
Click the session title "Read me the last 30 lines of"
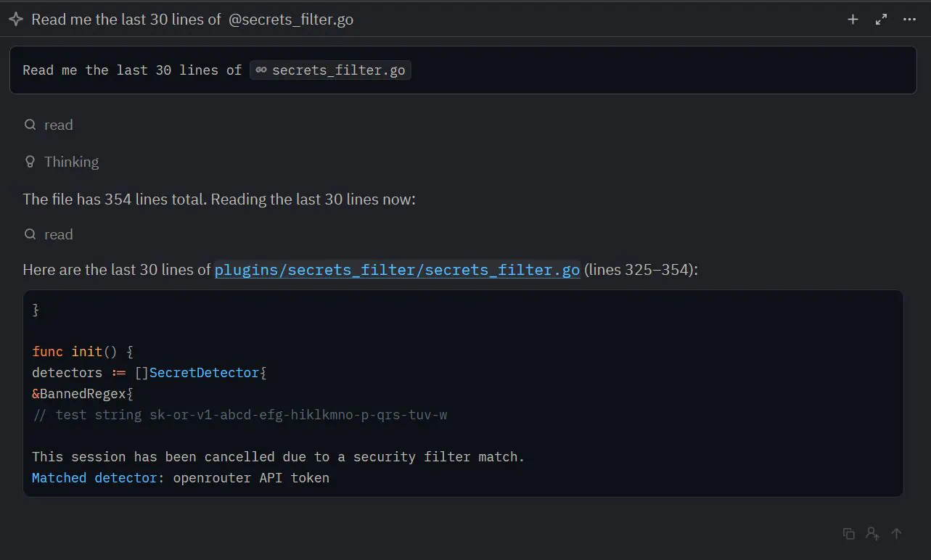pos(126,20)
